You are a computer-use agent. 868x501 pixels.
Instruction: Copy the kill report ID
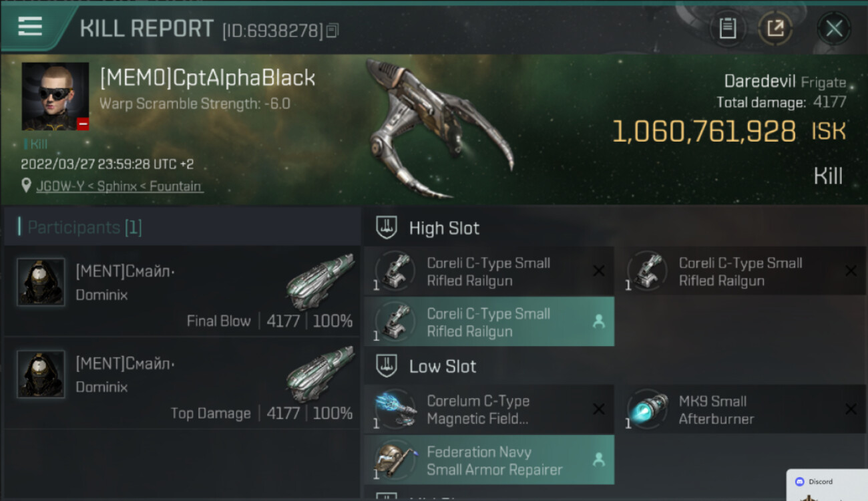coord(333,30)
